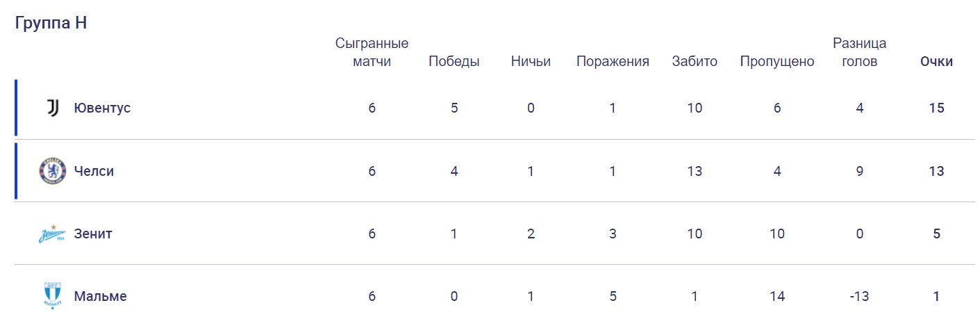Open the Ювентус team link
This screenshot has width=980, height=319.
click(x=102, y=108)
